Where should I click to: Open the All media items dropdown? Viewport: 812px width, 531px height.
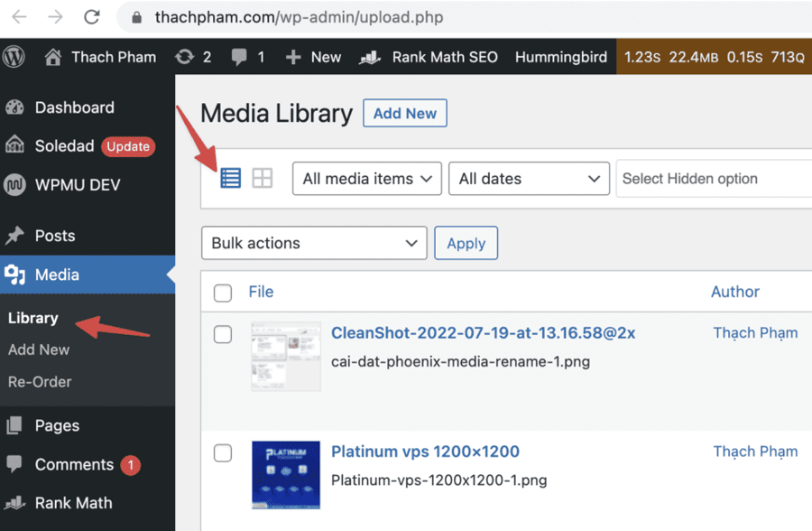(x=366, y=179)
